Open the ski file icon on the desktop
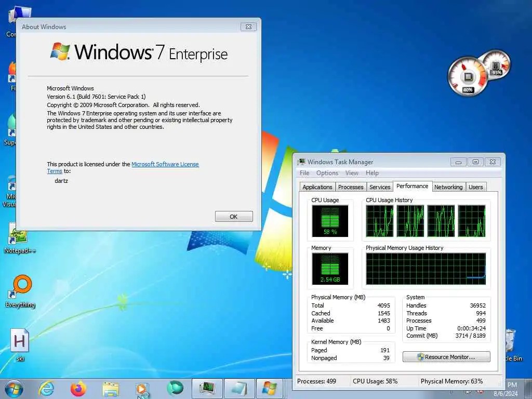 (x=20, y=345)
